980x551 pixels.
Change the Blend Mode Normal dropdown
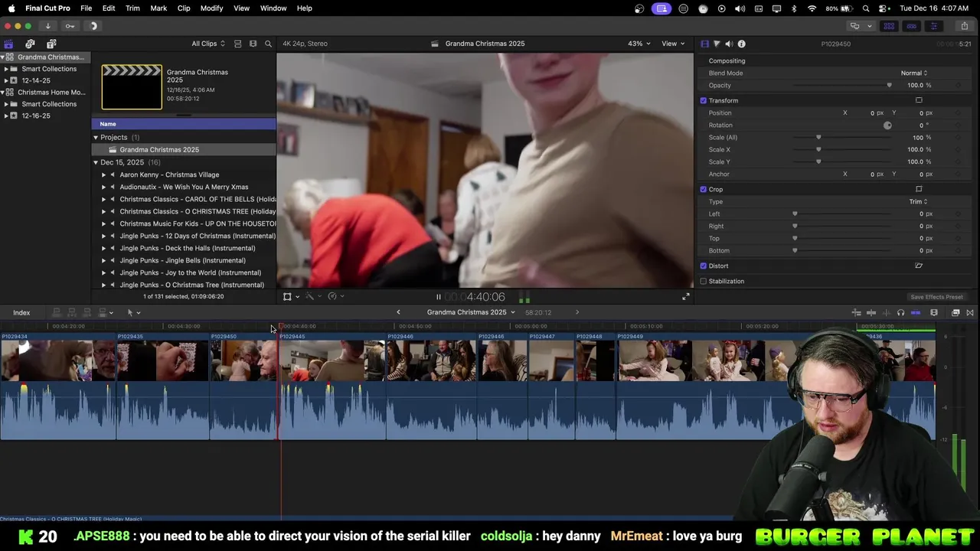[x=914, y=73]
